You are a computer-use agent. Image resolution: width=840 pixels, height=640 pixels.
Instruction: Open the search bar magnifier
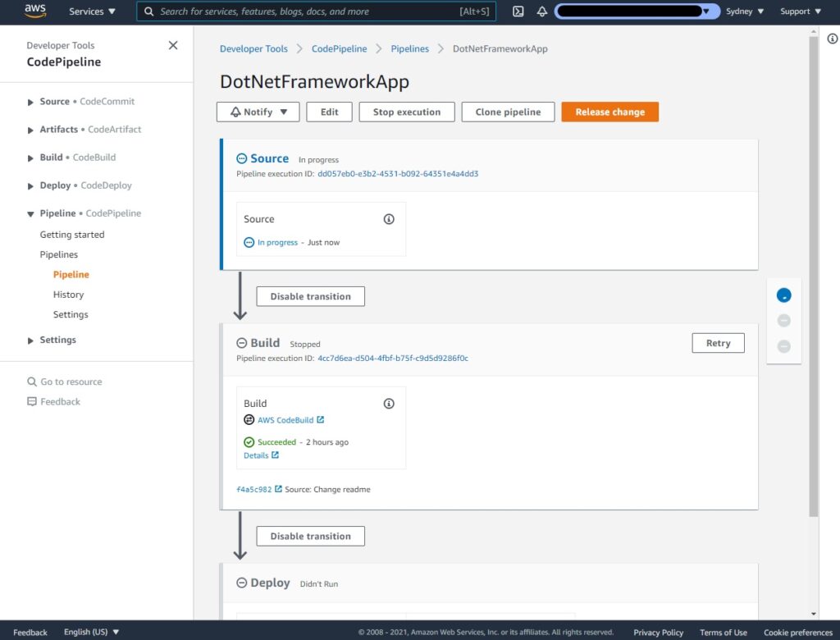[148, 11]
